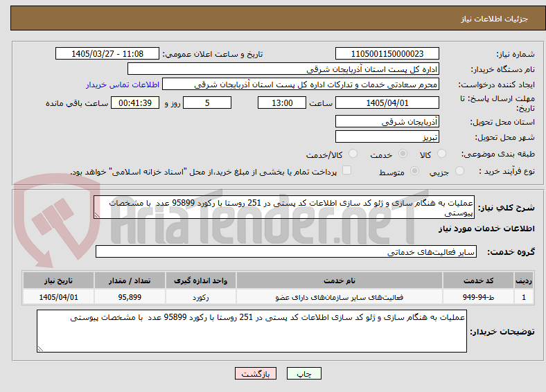Click the چاپ (print) button
546x392 pixels.
(303, 373)
